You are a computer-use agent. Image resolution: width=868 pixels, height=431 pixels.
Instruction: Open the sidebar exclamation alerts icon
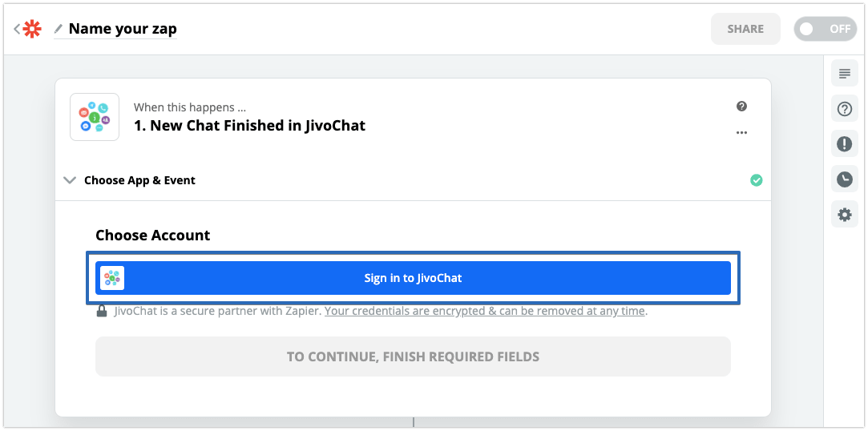click(x=844, y=144)
